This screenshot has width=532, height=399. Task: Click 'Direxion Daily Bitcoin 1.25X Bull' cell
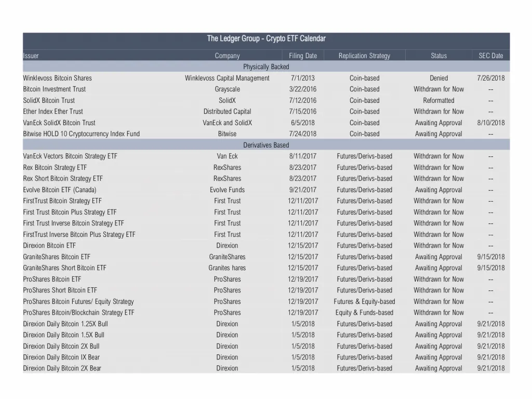coord(65,324)
